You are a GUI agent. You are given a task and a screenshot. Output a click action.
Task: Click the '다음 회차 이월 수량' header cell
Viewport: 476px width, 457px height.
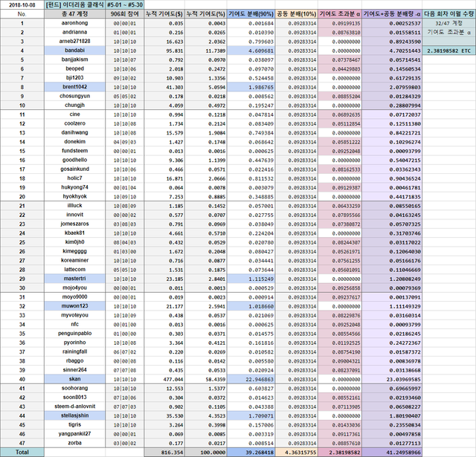(449, 14)
